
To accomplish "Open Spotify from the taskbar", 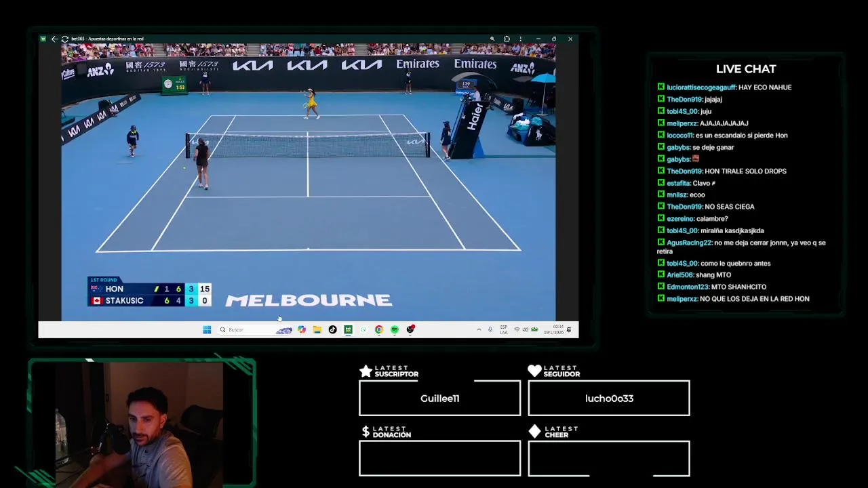I will (395, 329).
